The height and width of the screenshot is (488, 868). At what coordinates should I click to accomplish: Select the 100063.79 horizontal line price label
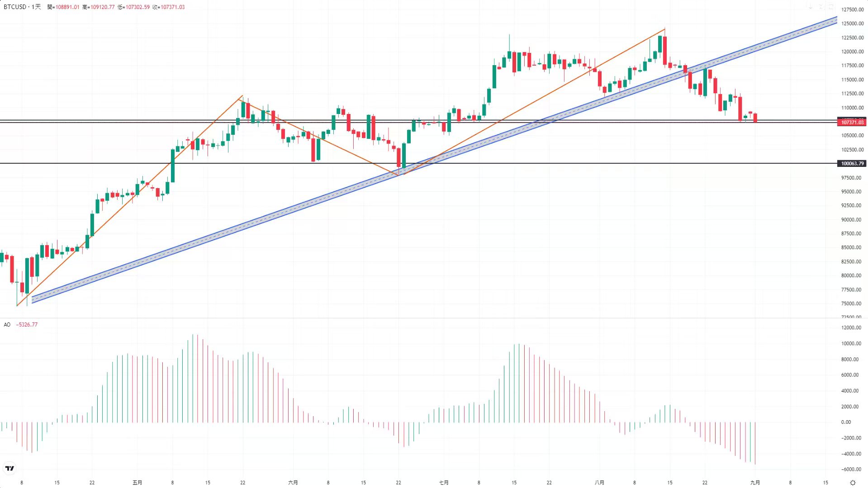pyautogui.click(x=852, y=163)
